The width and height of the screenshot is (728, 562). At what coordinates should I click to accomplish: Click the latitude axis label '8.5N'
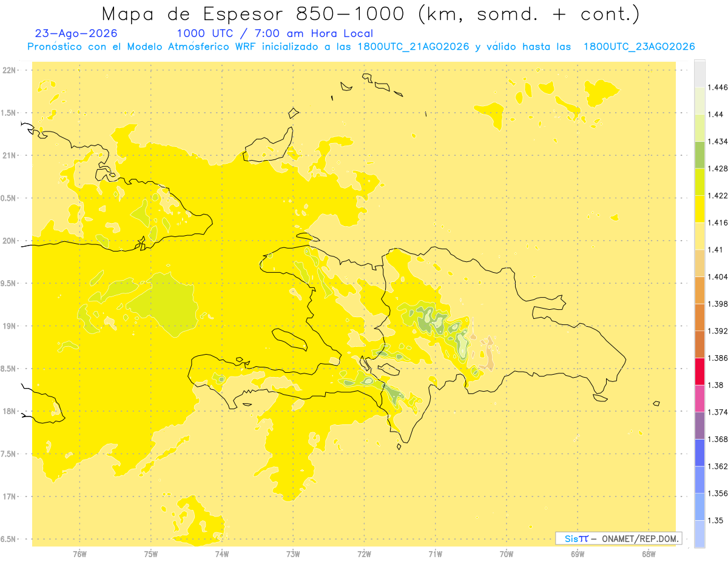pyautogui.click(x=9, y=369)
